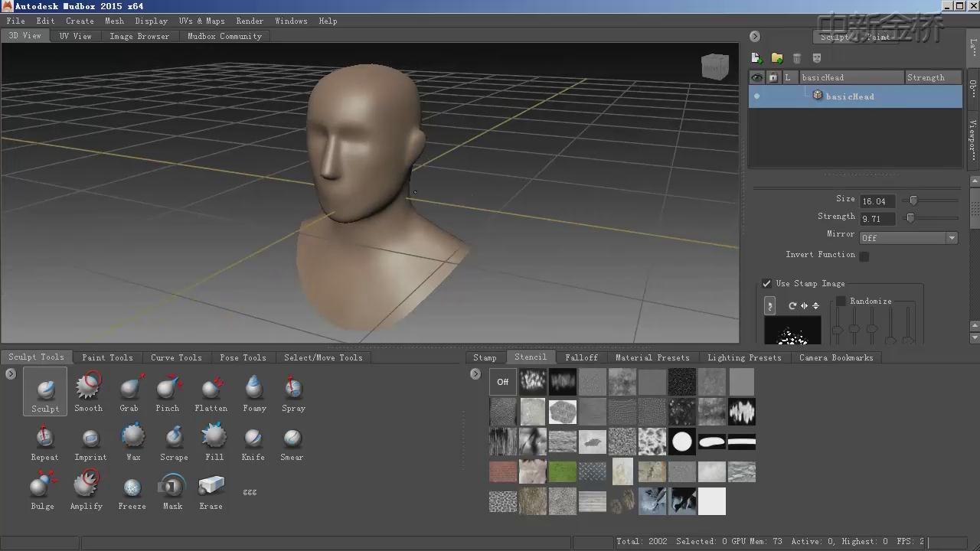The height and width of the screenshot is (551, 980).
Task: Open the Mirror dropdown
Action: coord(909,238)
